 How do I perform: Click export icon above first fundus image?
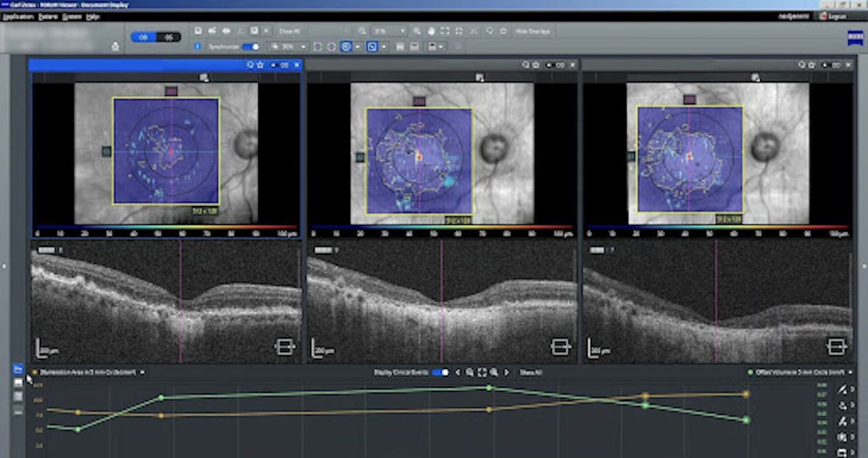pyautogui.click(x=204, y=78)
